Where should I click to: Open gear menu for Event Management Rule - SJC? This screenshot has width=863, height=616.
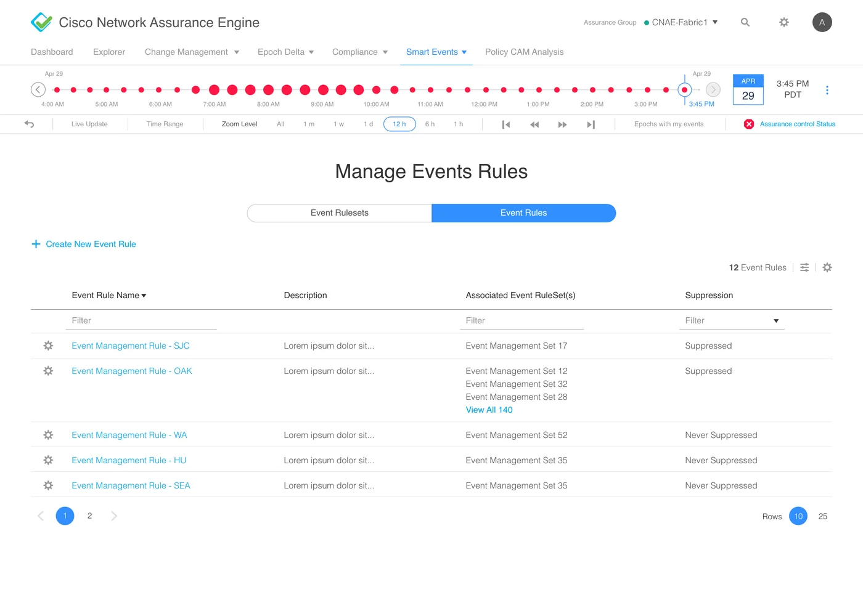pyautogui.click(x=48, y=346)
